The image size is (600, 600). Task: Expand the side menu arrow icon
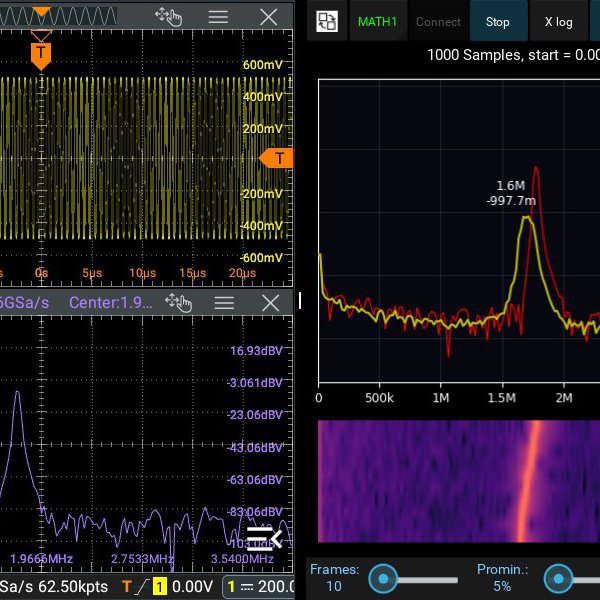264,538
